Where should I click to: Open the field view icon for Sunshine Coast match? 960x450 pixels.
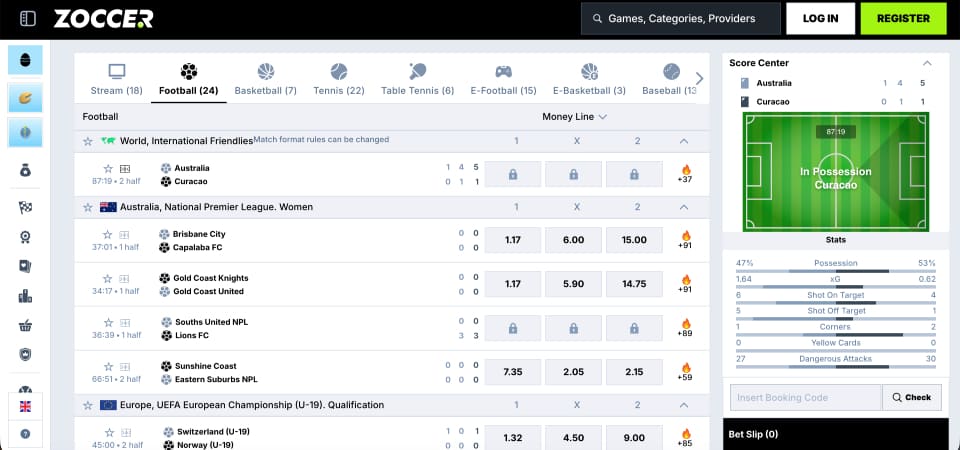coord(125,367)
